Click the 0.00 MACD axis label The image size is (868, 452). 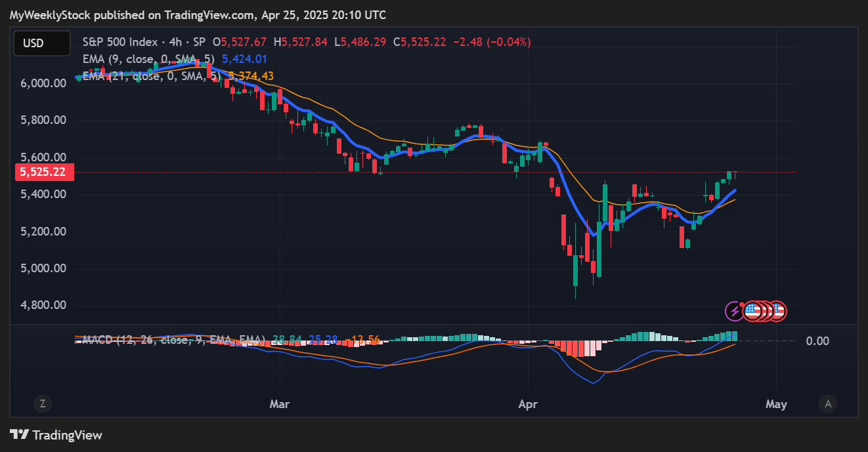(817, 341)
